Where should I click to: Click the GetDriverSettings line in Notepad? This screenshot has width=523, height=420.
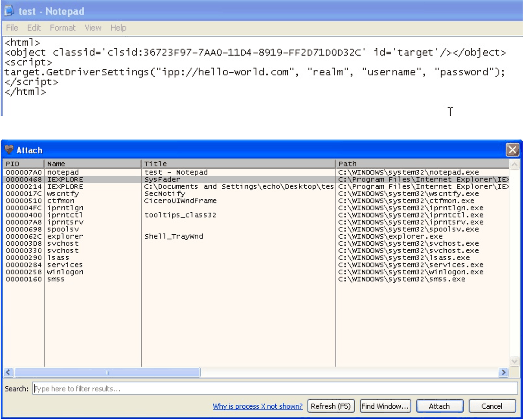tap(255, 72)
